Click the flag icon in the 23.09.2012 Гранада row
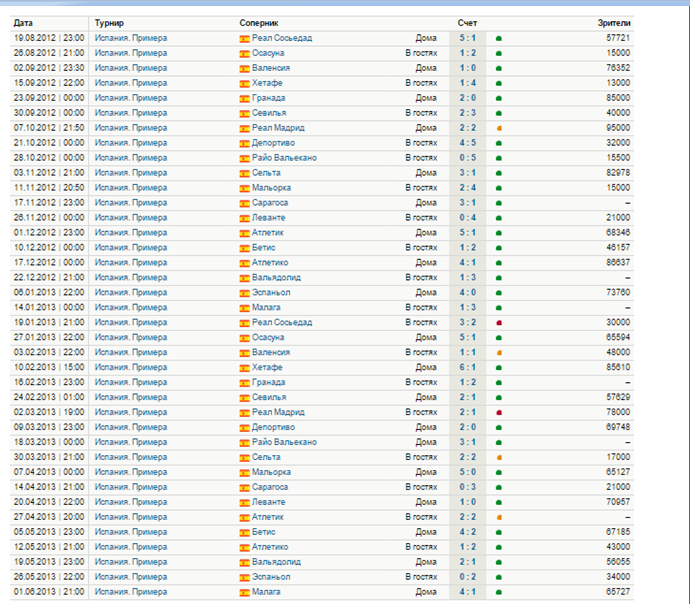690x604 pixels. tap(244, 99)
